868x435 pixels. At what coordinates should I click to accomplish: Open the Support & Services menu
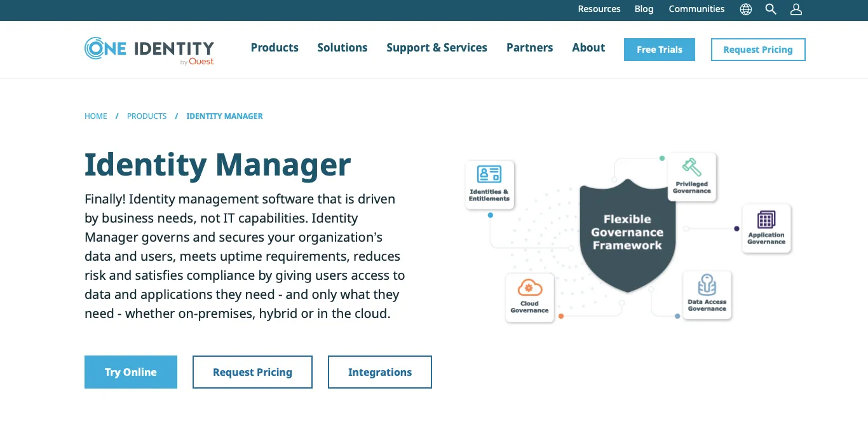point(437,48)
